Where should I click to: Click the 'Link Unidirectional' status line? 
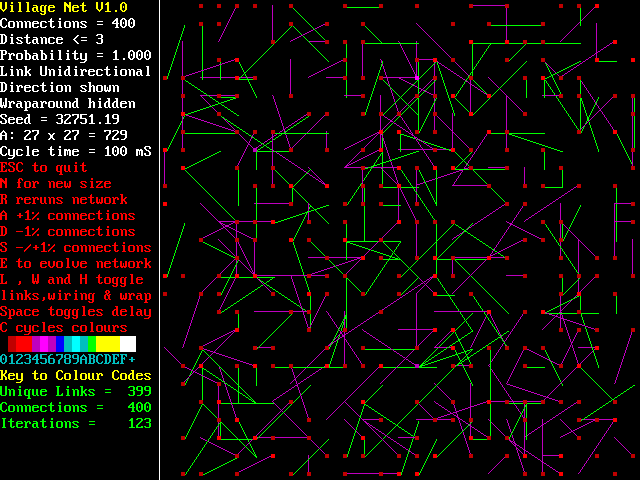(x=76, y=71)
